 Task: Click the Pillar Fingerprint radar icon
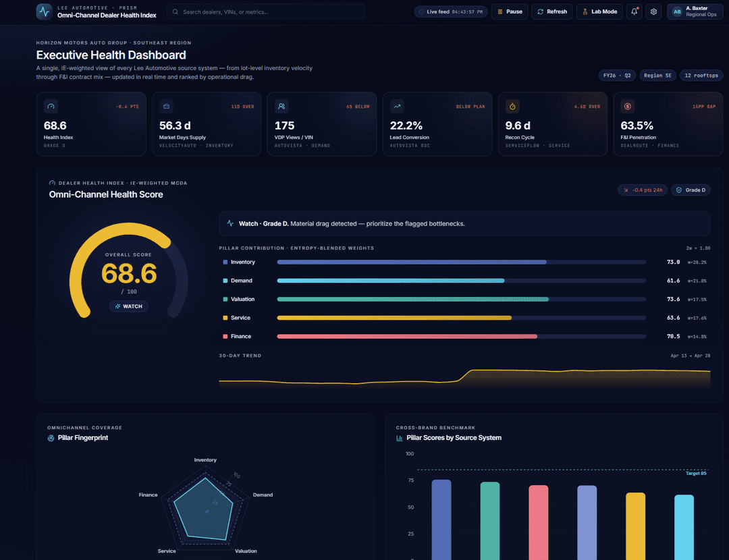pyautogui.click(x=51, y=438)
